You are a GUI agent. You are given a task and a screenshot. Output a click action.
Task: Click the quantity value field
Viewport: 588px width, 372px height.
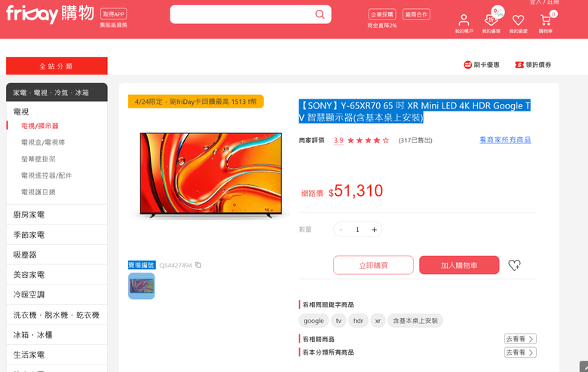click(x=357, y=229)
